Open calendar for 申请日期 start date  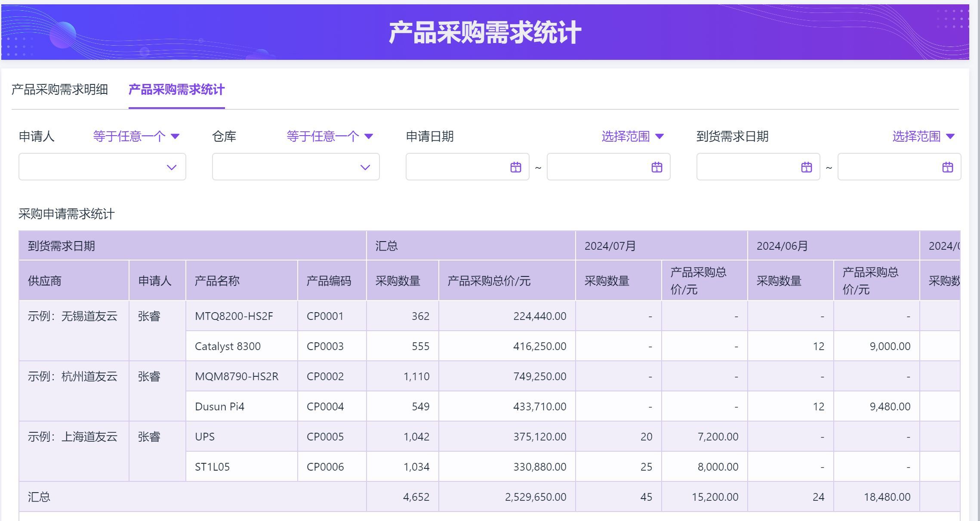(x=515, y=167)
